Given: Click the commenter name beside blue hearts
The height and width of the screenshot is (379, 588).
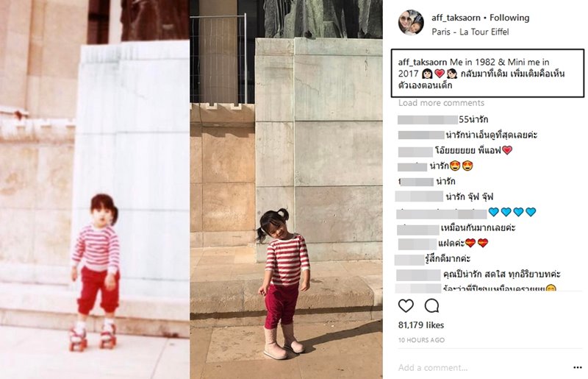Looking at the screenshot, I should click(x=442, y=213).
